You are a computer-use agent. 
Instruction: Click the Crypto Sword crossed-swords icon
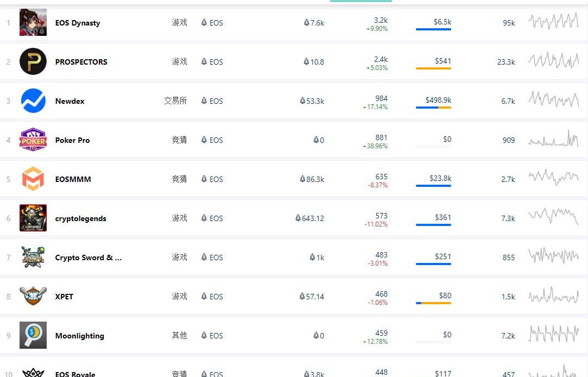[x=33, y=257]
